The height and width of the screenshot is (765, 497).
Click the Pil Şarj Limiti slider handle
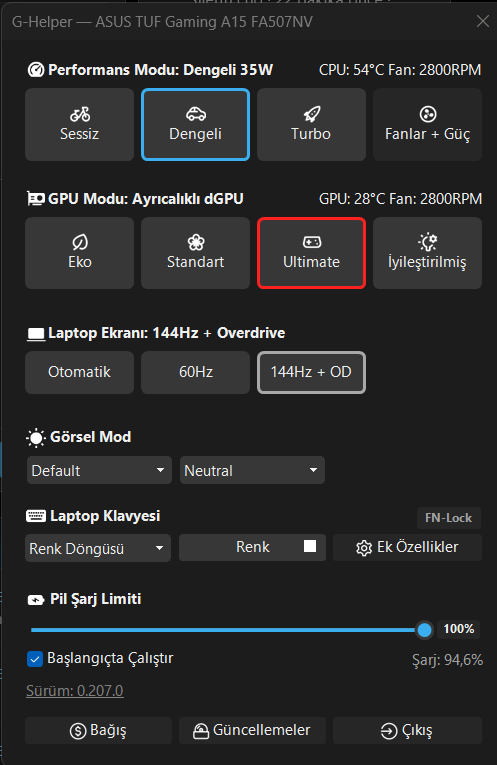pyautogui.click(x=424, y=630)
